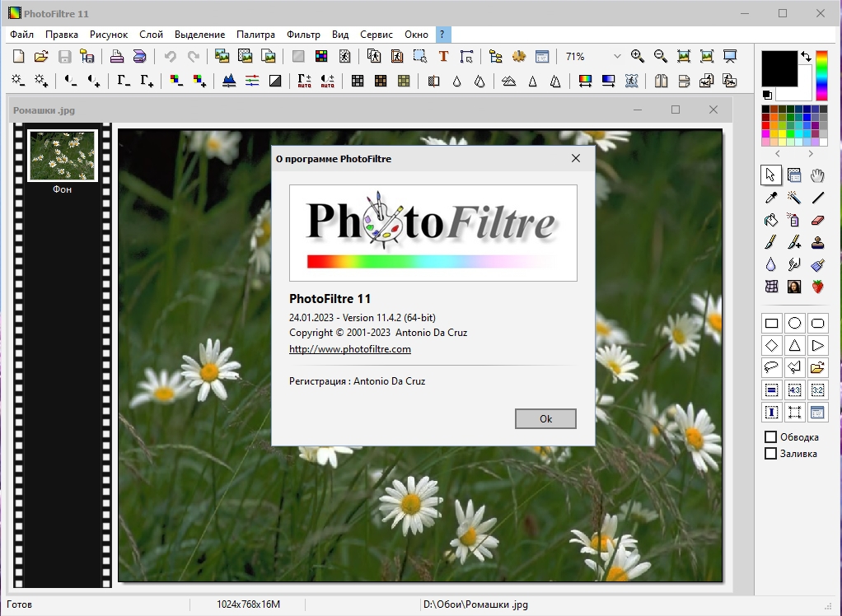Activate the clone stamp tool
Image resolution: width=842 pixels, height=616 pixels.
[x=817, y=243]
